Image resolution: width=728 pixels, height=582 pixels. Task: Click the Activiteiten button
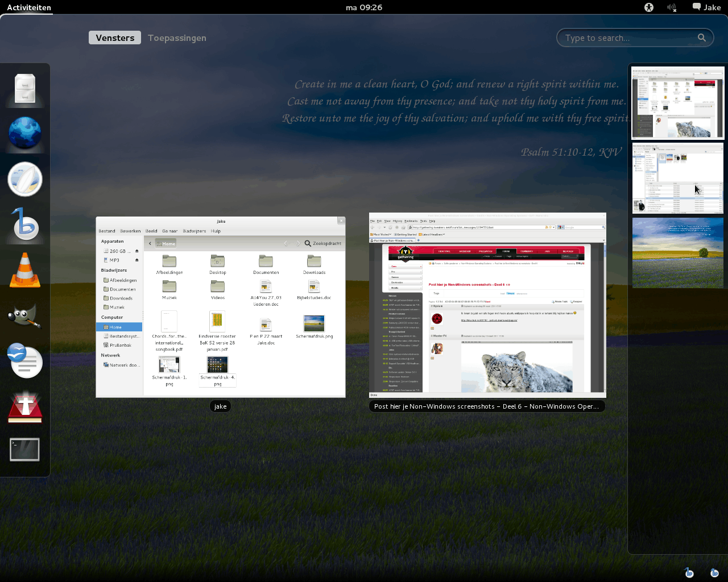[28, 7]
